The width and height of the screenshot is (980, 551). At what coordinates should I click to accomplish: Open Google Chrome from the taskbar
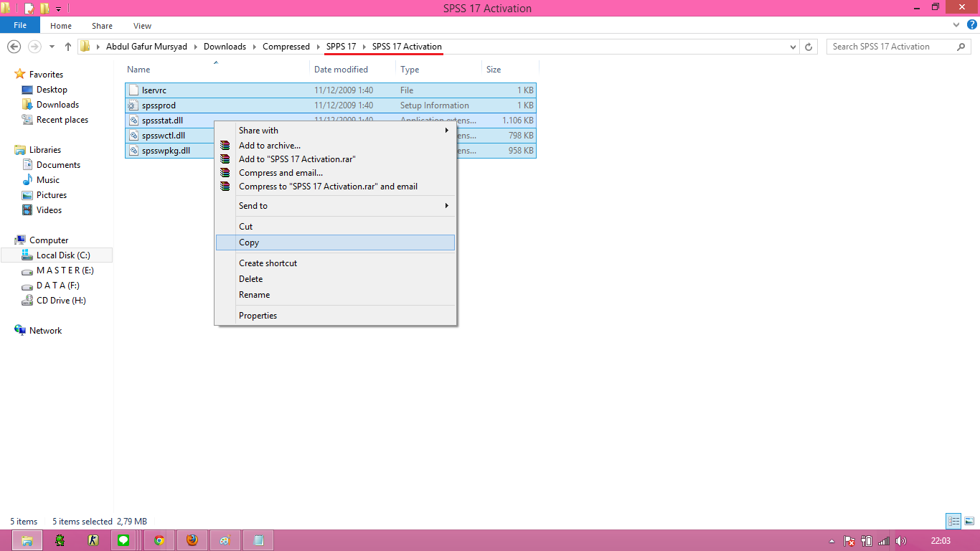click(x=159, y=540)
